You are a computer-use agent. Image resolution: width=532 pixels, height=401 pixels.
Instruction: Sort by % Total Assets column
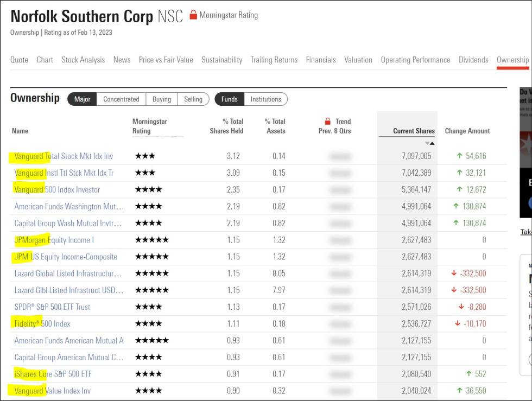coord(275,126)
